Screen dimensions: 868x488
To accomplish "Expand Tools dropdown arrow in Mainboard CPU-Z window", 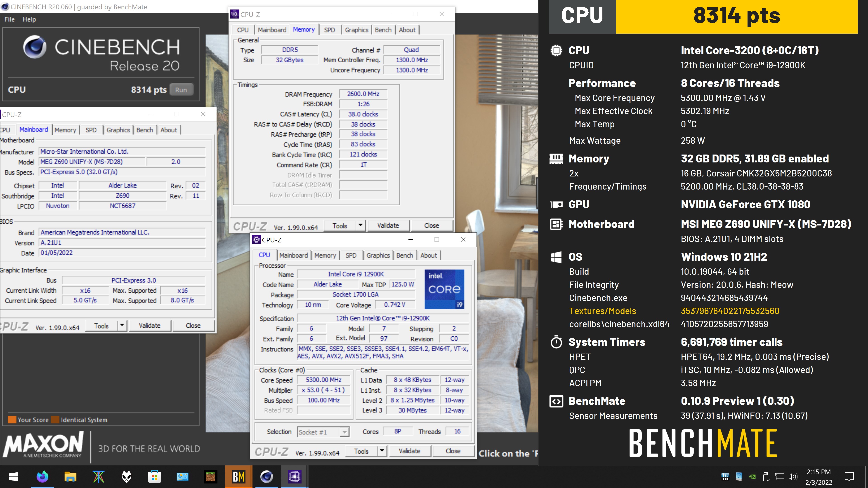I will (122, 325).
